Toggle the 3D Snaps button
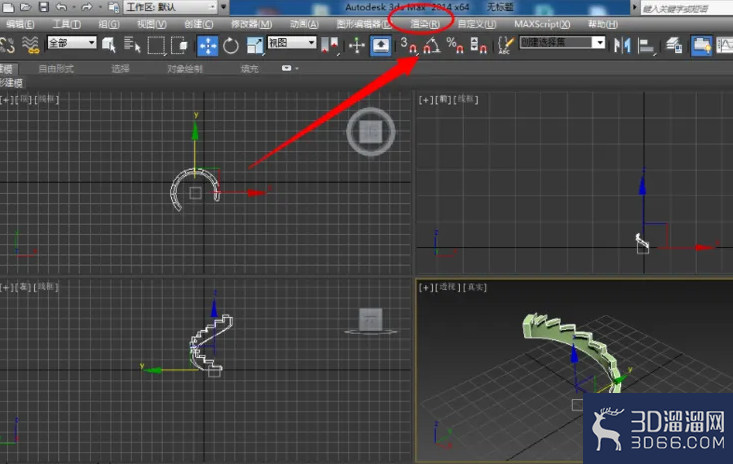Image resolution: width=733 pixels, height=464 pixels. pyautogui.click(x=410, y=45)
